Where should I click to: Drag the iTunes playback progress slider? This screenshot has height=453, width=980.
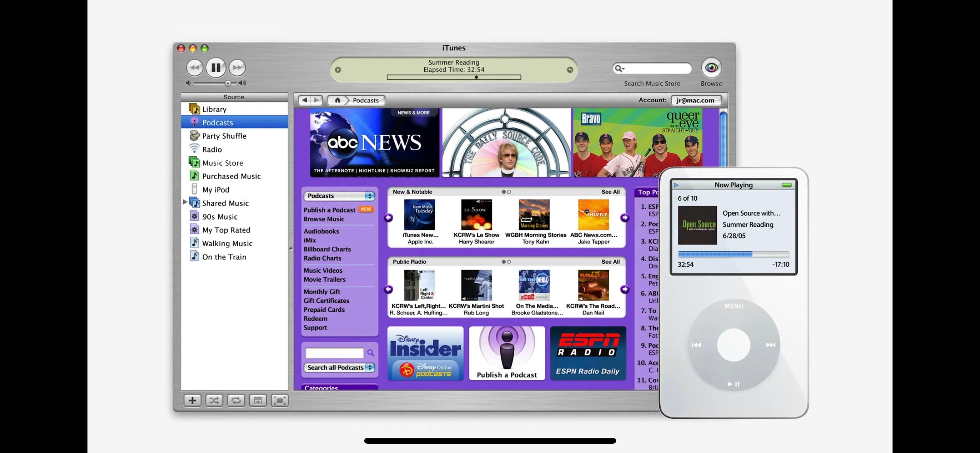point(478,77)
